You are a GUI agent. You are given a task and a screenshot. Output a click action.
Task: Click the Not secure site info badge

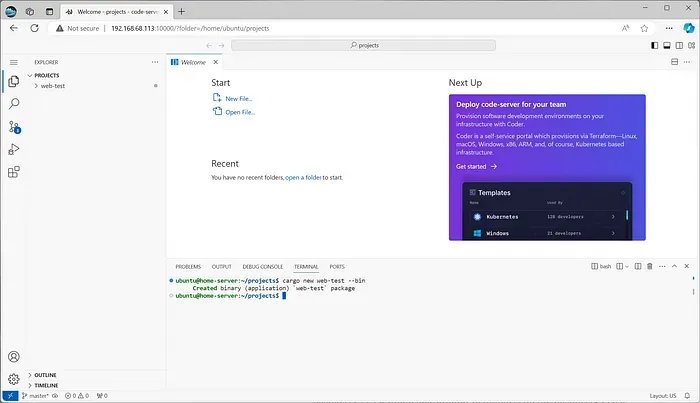coord(77,28)
